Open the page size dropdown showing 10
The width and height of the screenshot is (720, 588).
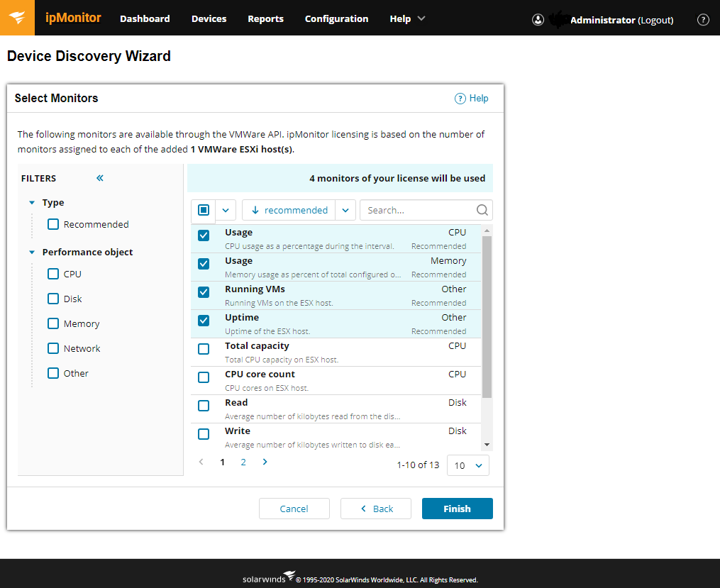tap(468, 465)
